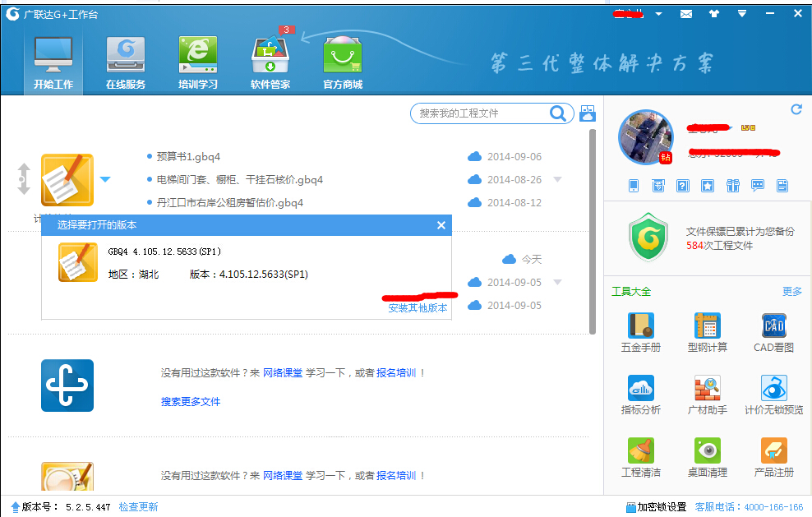
Task: Click 搜索更多文件 link
Action: pyautogui.click(x=191, y=401)
